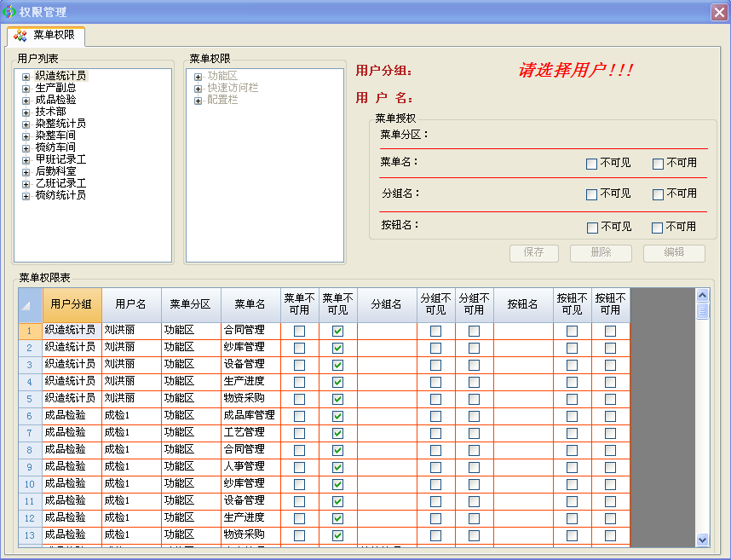The width and height of the screenshot is (731, 560).
Task: Click the 按钮名 column header
Action: pyautogui.click(x=523, y=305)
